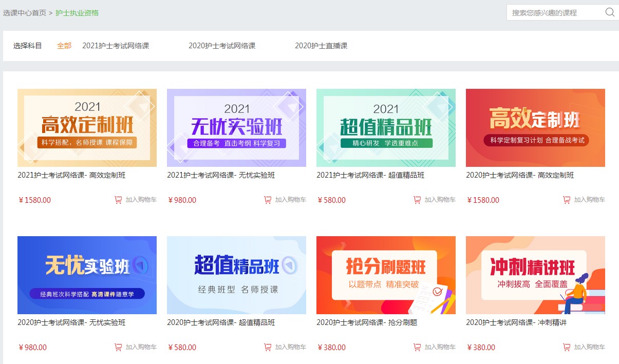This screenshot has height=364, width=619.
Task: Open the 2020护士直播课 category
Action: tap(321, 46)
